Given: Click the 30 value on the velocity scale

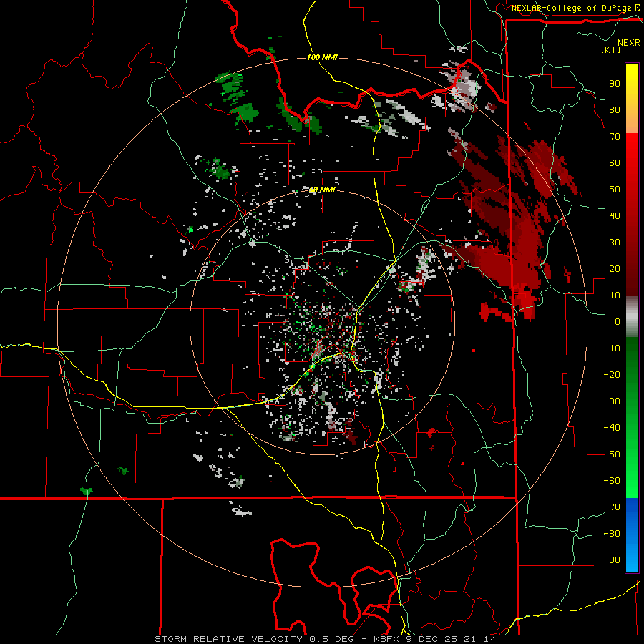Looking at the screenshot, I should pyautogui.click(x=615, y=243).
